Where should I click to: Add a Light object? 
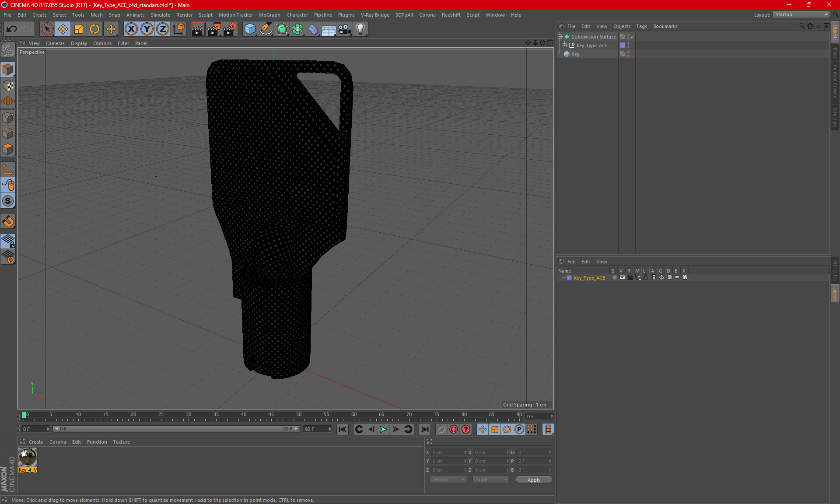click(x=360, y=29)
